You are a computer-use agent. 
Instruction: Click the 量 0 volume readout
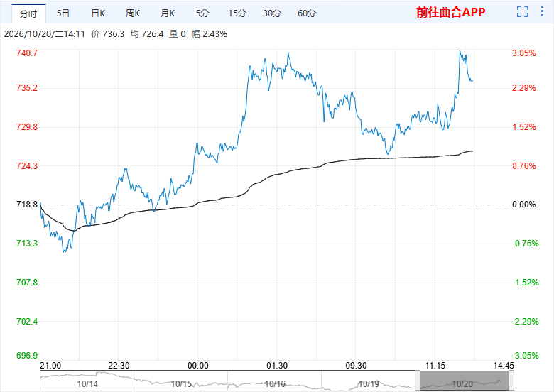178,34
